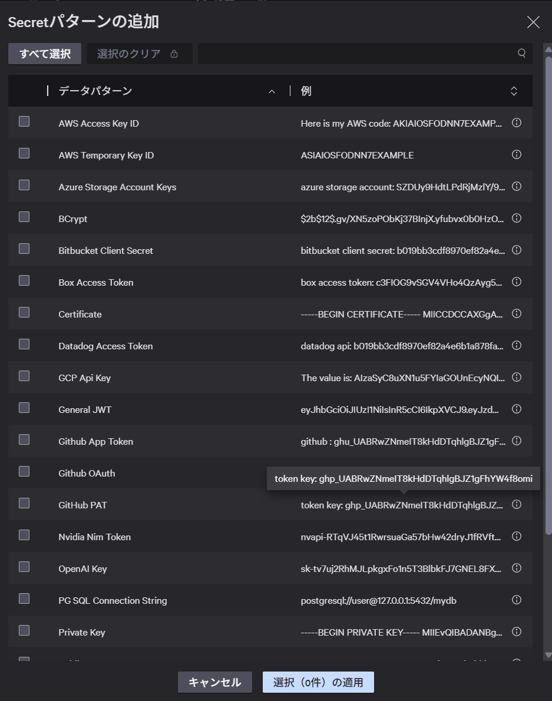Open info for Nvidia Nim Token
This screenshot has height=701, width=552.
point(516,536)
